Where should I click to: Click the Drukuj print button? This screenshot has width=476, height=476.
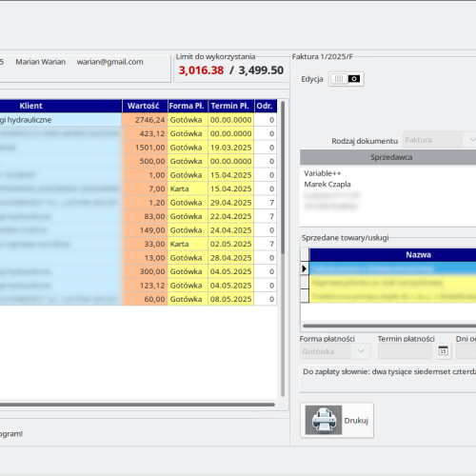(337, 420)
